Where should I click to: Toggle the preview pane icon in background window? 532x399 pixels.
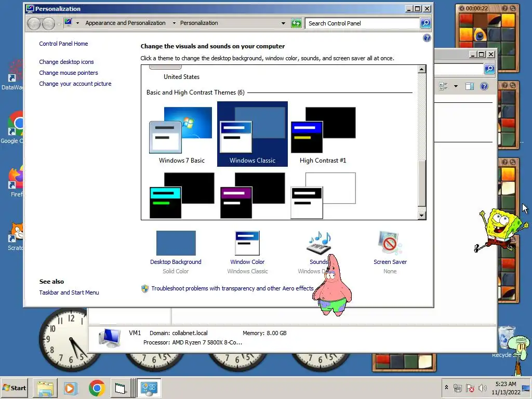[x=470, y=86]
